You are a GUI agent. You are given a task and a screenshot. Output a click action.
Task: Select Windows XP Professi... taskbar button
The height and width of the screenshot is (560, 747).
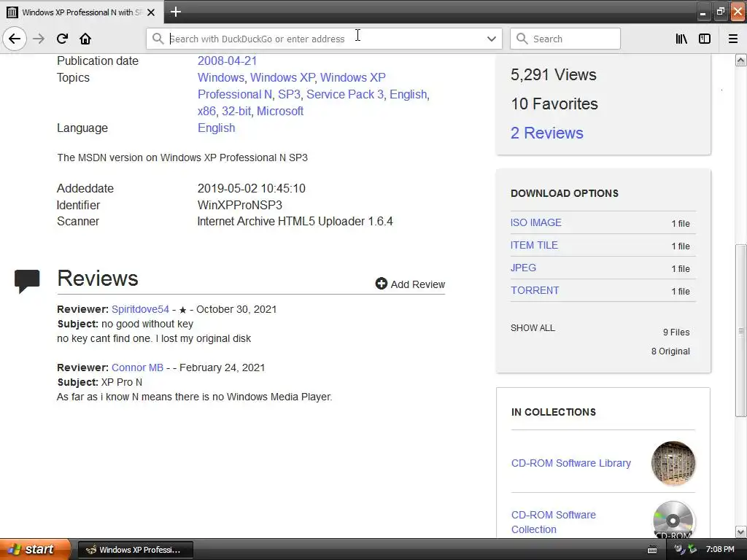pyautogui.click(x=135, y=550)
